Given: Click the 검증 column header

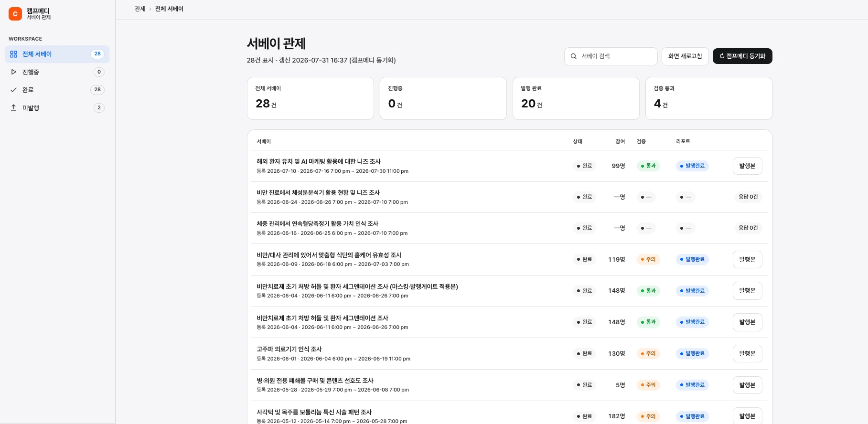Looking at the screenshot, I should [641, 142].
